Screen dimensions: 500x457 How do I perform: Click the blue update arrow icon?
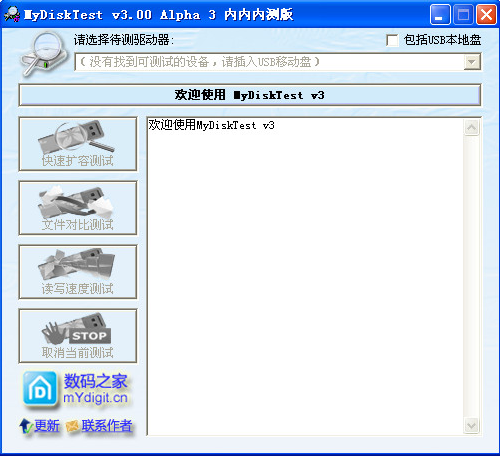coord(25,426)
